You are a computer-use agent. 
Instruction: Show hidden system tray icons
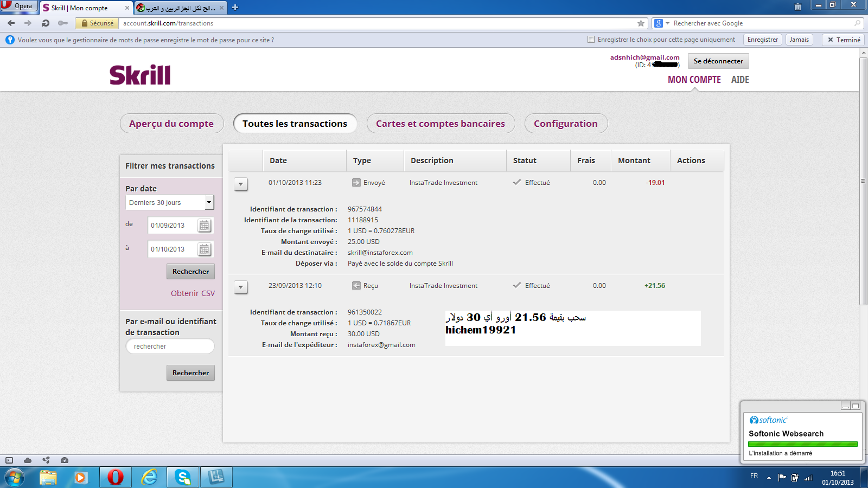coord(769,478)
